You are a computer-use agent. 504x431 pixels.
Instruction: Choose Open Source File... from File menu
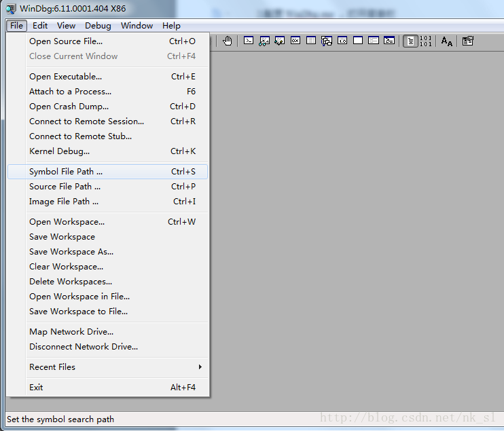tap(108, 41)
